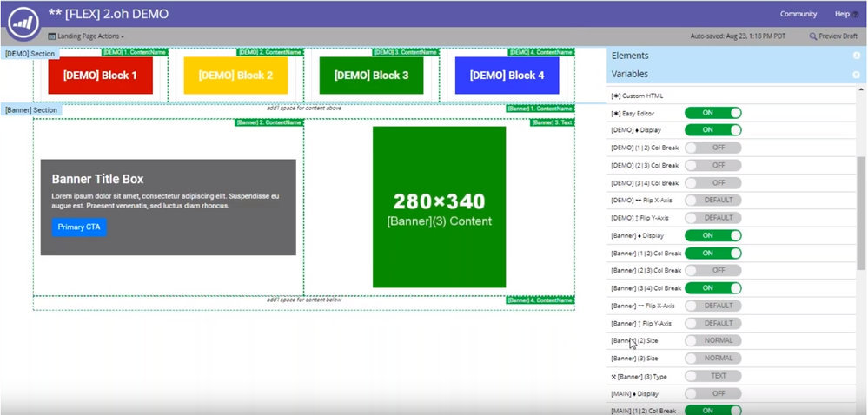Open the Community menu link
The height and width of the screenshot is (415, 868).
798,15
